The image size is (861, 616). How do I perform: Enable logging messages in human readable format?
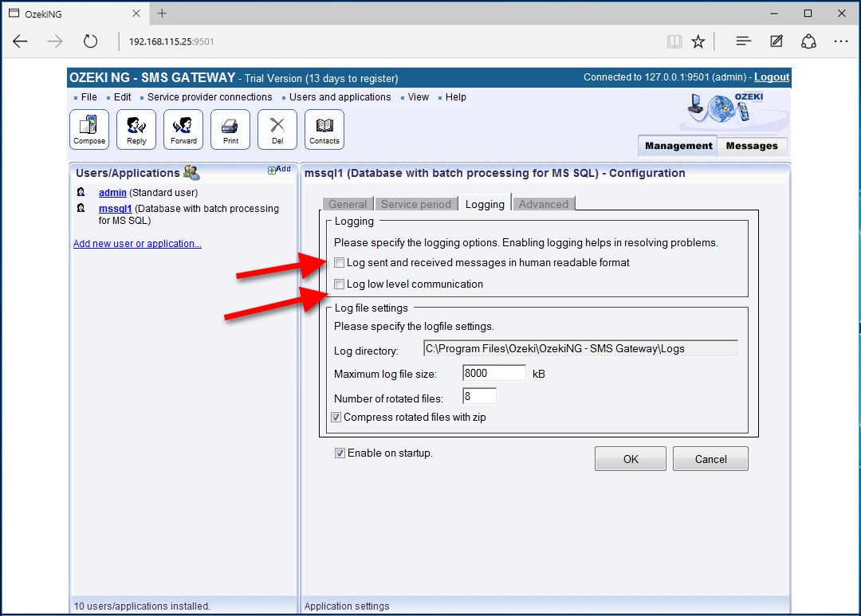pos(340,263)
